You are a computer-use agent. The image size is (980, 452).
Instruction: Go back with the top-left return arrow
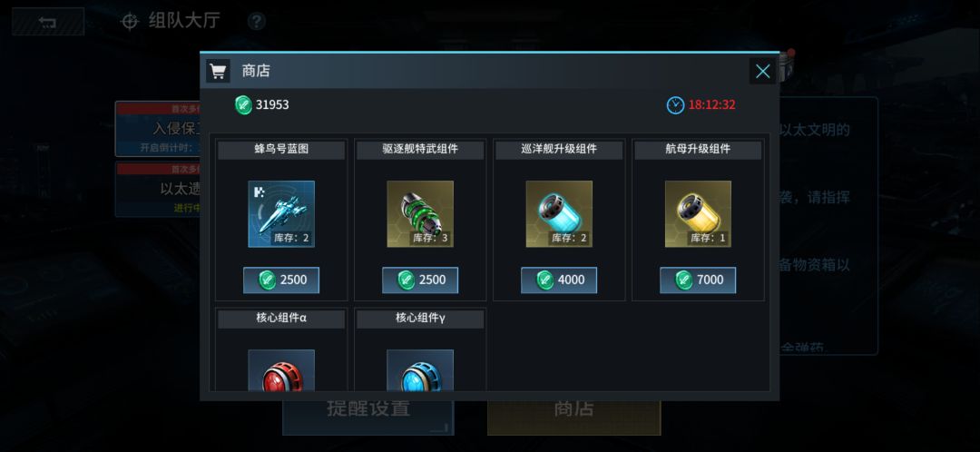click(48, 22)
